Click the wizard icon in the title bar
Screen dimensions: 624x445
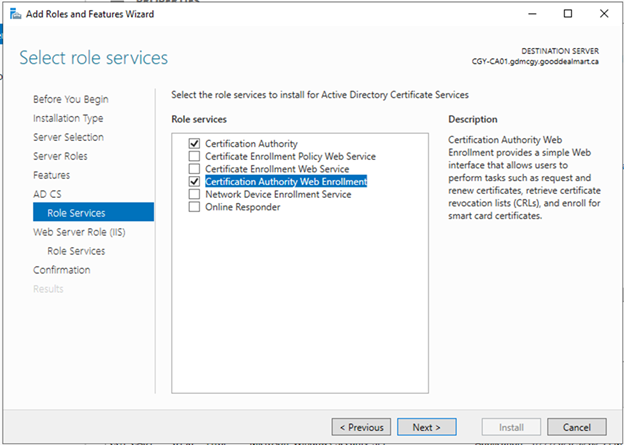[x=15, y=14]
